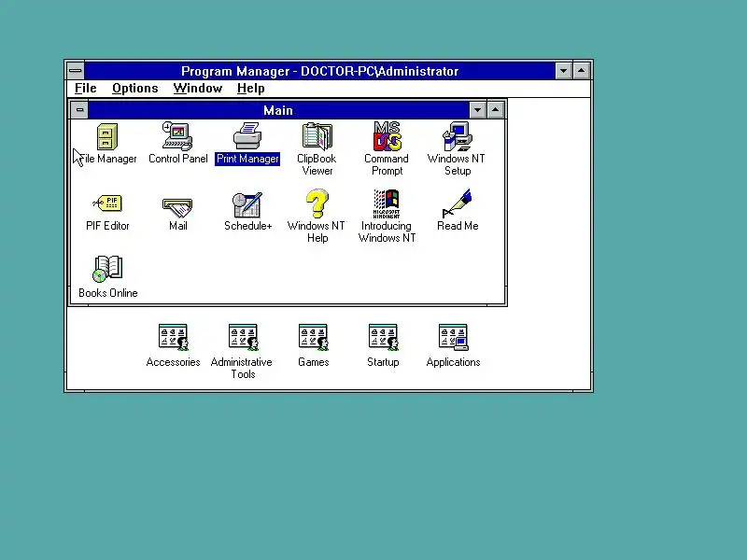Select the Administrative Tools group icon
Image resolution: width=747 pixels, height=560 pixels.
(243, 338)
